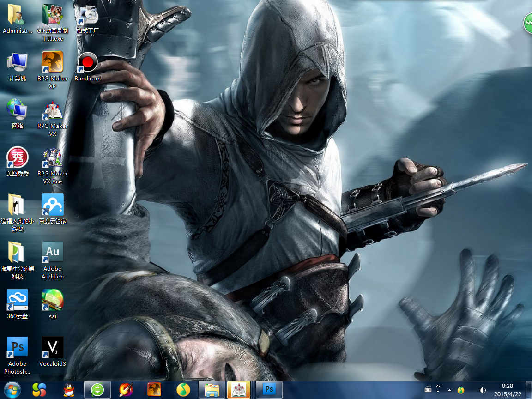Open the Windows Start menu
The height and width of the screenshot is (399, 532).
[x=12, y=390]
